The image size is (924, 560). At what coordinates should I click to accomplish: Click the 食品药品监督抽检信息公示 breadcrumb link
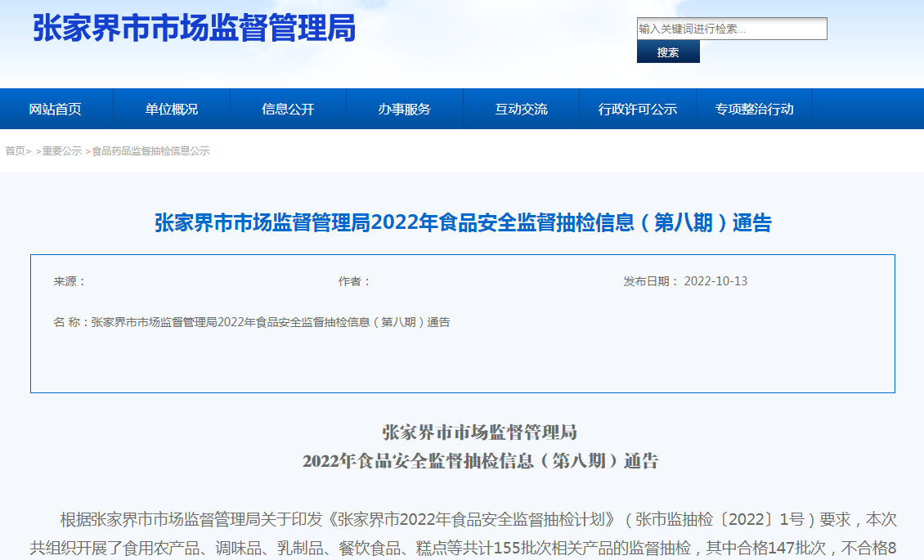(x=150, y=150)
